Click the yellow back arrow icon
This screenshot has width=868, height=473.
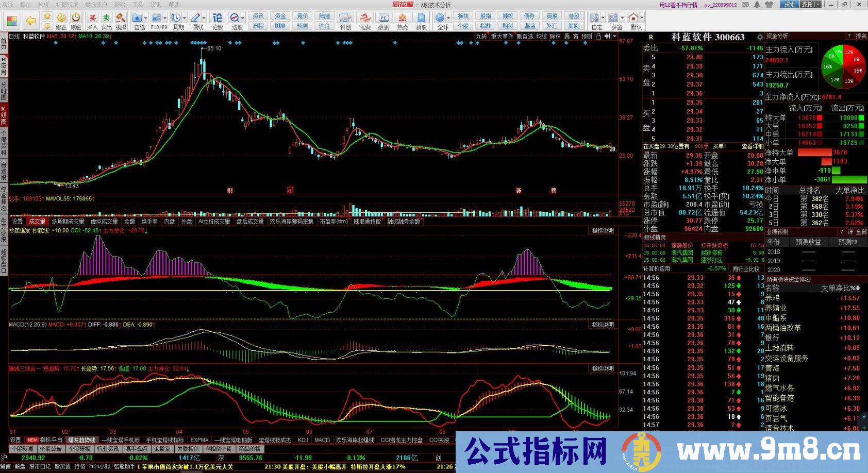point(31,21)
